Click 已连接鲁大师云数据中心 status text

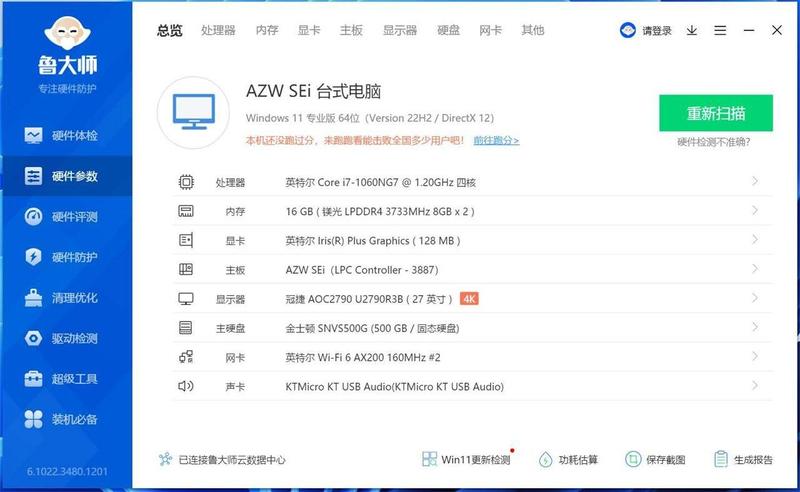pyautogui.click(x=232, y=460)
